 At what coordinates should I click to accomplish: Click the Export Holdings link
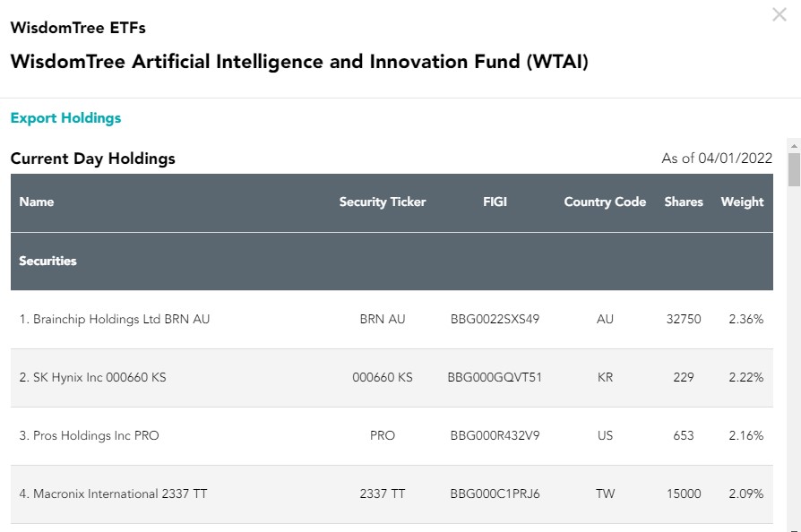pos(65,118)
